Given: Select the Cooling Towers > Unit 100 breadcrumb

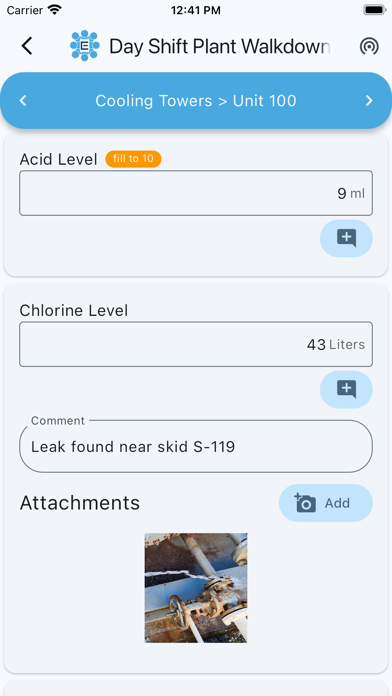Looking at the screenshot, I should tap(196, 101).
